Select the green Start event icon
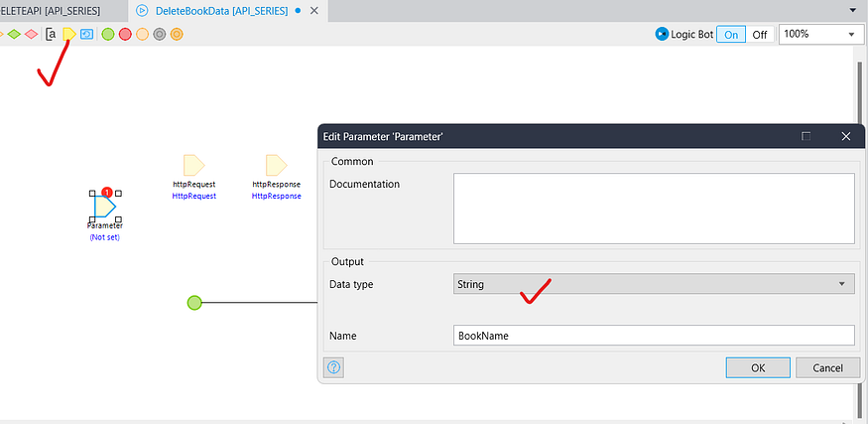The width and height of the screenshot is (868, 424). click(x=108, y=34)
